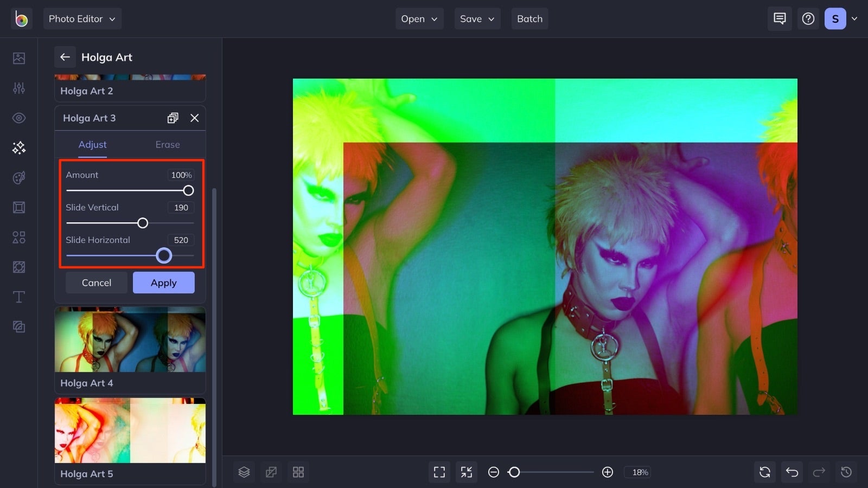
Task: Click the fit-to-screen icon
Action: point(439,472)
